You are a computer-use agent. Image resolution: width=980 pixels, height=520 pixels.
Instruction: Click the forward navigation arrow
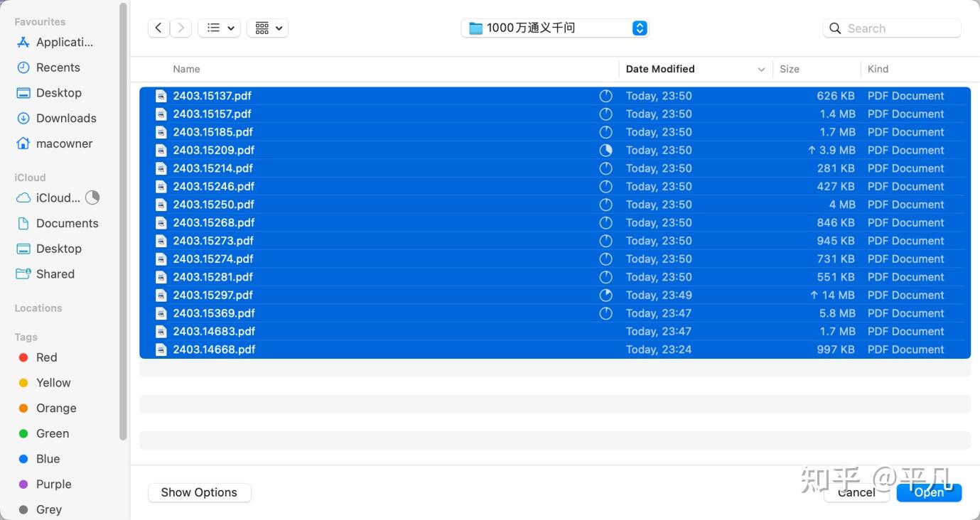click(181, 28)
